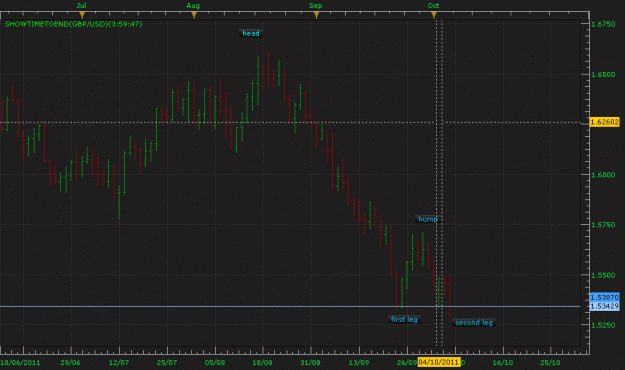
Task: Click the 1.5500 price axis label
Action: pos(603,275)
